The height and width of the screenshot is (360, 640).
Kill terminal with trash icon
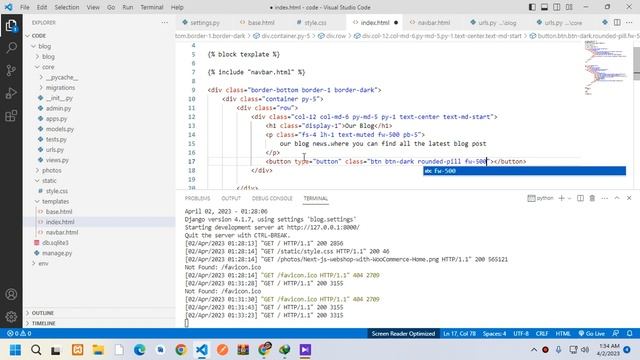(x=592, y=198)
